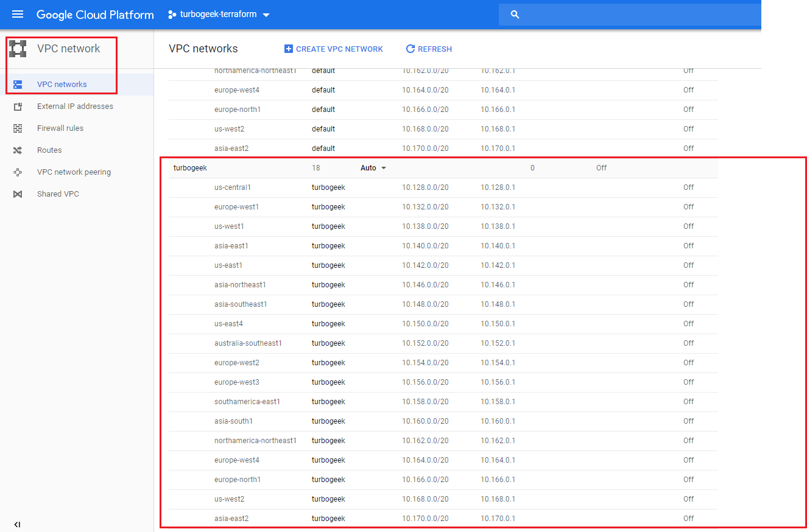Click us-east1 region name
Screen dimensions: 807x532
pyautogui.click(x=228, y=265)
